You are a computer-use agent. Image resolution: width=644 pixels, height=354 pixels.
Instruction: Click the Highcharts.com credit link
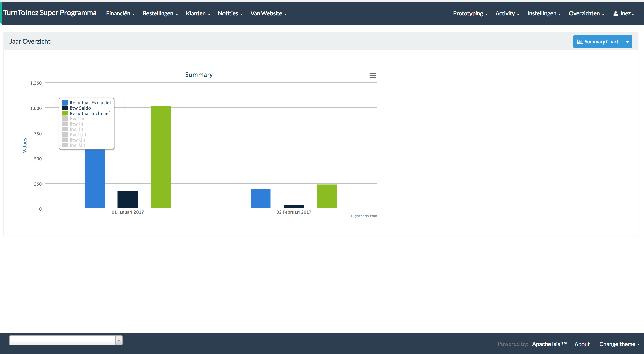coord(364,216)
